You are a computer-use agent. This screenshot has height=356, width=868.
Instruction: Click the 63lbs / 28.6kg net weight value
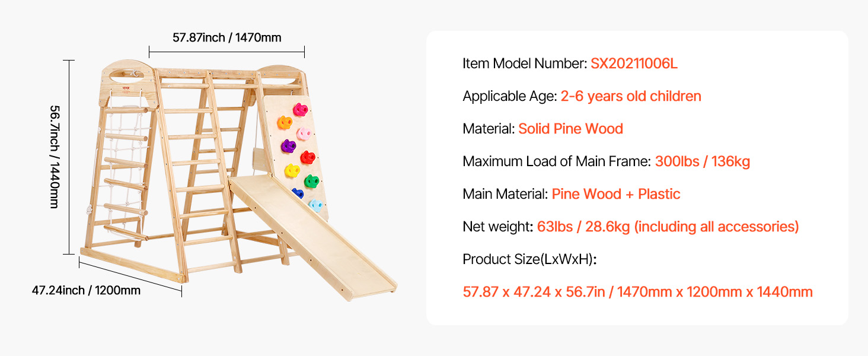click(x=668, y=227)
